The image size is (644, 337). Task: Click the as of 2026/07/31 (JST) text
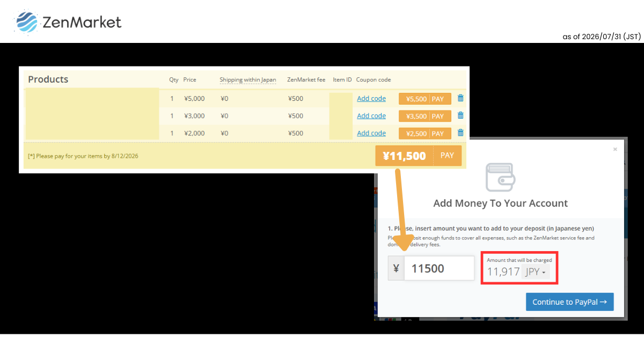click(x=602, y=36)
